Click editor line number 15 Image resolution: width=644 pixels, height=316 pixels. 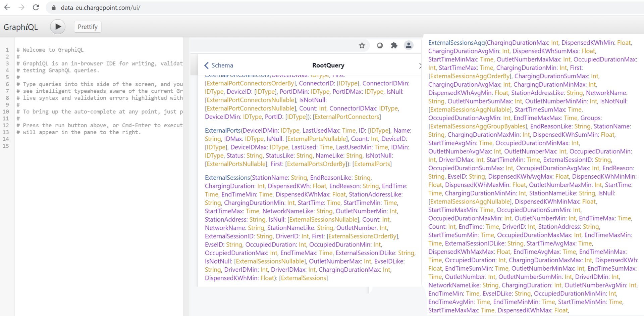pyautogui.click(x=6, y=146)
